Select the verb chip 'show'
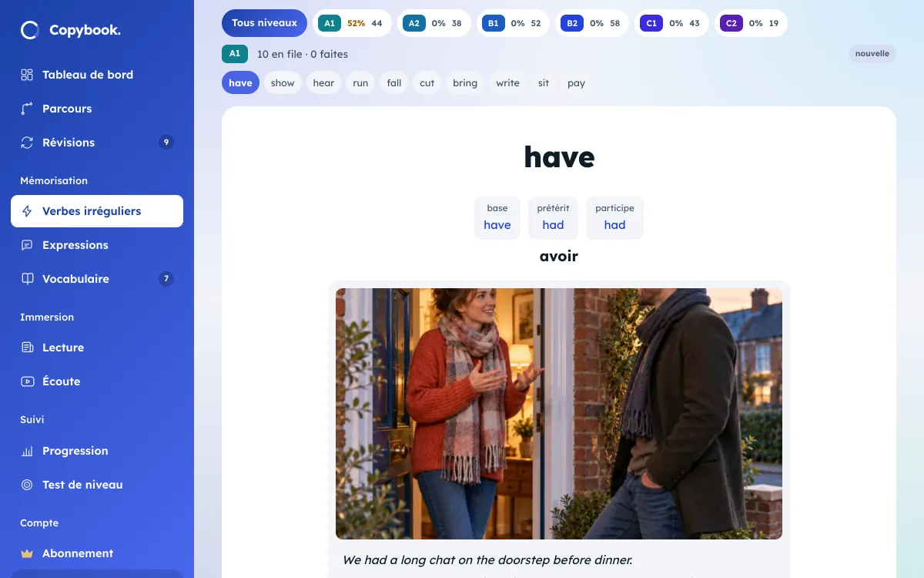The width and height of the screenshot is (924, 578). tap(283, 83)
